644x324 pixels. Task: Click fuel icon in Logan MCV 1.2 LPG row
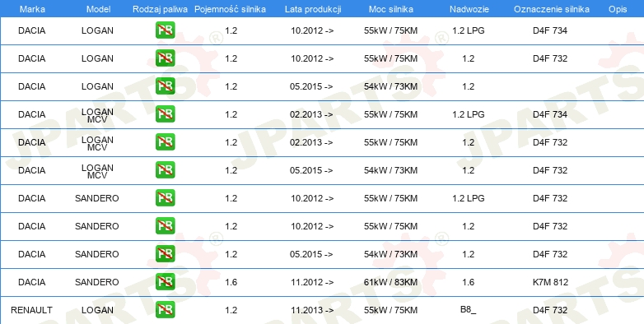[x=165, y=114]
